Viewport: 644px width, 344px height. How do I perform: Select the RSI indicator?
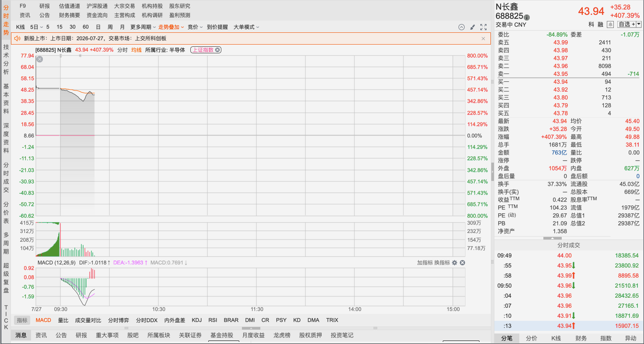click(213, 320)
